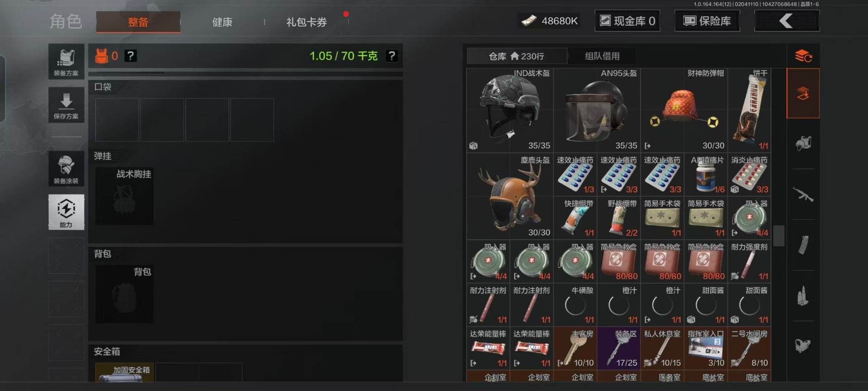Open the 装备涂装 equipment skin icon
Image resolution: width=868 pixels, height=391 pixels.
(66, 169)
